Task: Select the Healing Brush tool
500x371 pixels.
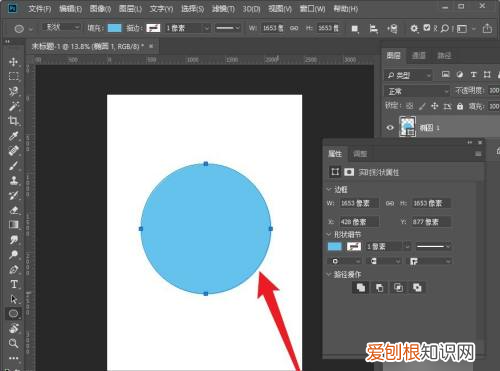Action: click(13, 151)
